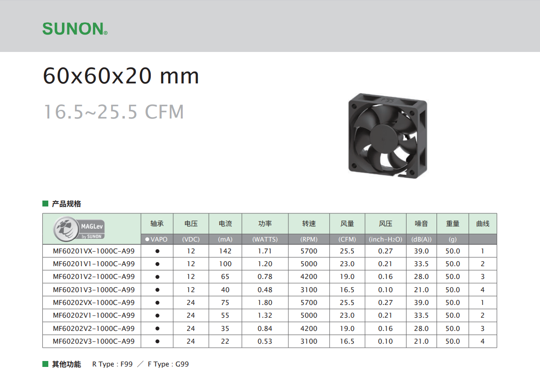Click the 75 mA current value
540x392 pixels.
click(225, 303)
